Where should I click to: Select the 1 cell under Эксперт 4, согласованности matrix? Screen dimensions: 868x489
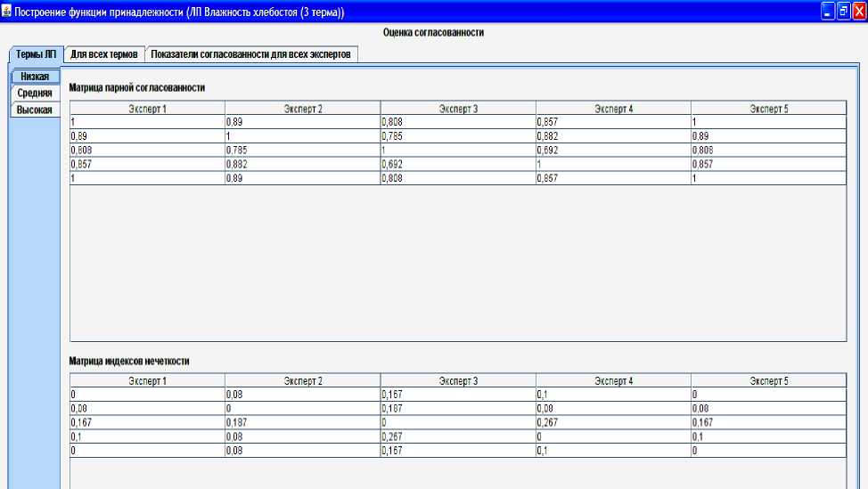tap(613, 164)
